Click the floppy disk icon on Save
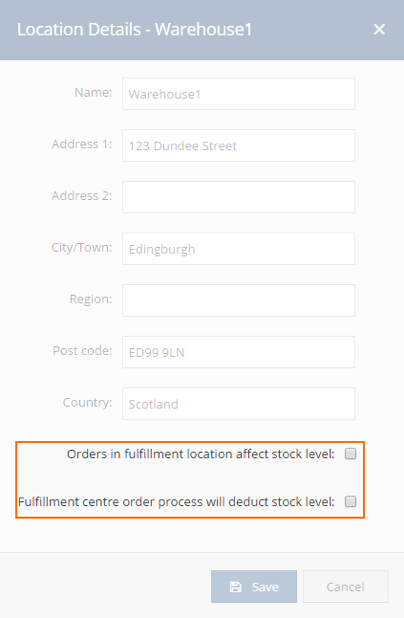Screen dimensions: 404x618 tap(236, 586)
